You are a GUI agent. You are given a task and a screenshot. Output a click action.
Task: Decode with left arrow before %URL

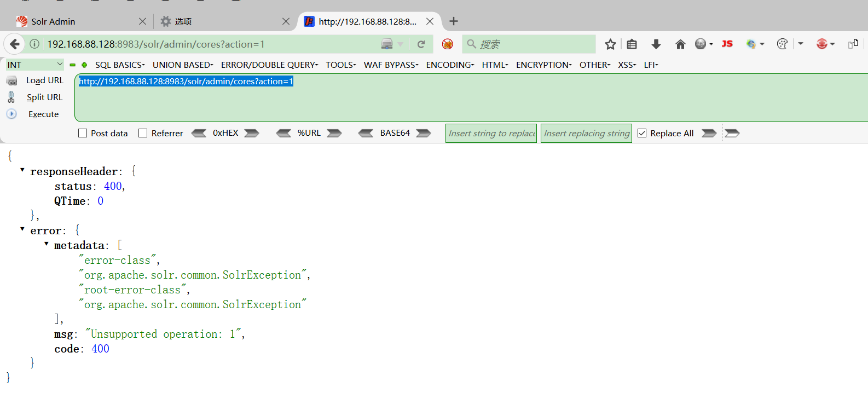(x=283, y=133)
